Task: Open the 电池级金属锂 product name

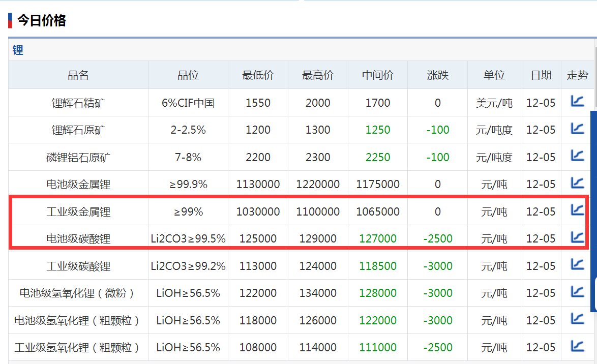Action: [78, 185]
